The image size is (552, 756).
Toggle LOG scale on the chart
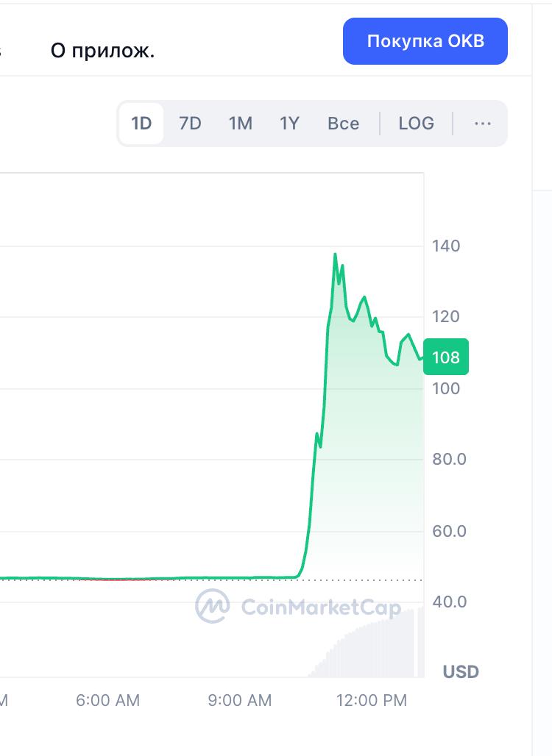[x=416, y=124]
